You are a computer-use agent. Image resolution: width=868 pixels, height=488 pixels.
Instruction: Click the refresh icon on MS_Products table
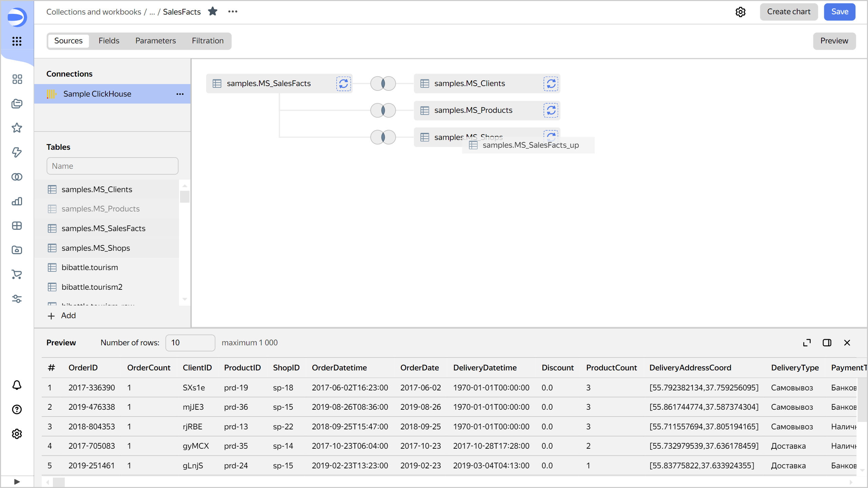(x=550, y=110)
